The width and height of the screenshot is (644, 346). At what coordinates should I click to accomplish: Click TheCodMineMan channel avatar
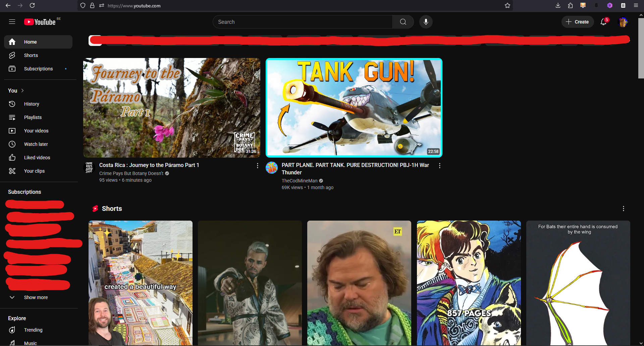[x=271, y=168]
